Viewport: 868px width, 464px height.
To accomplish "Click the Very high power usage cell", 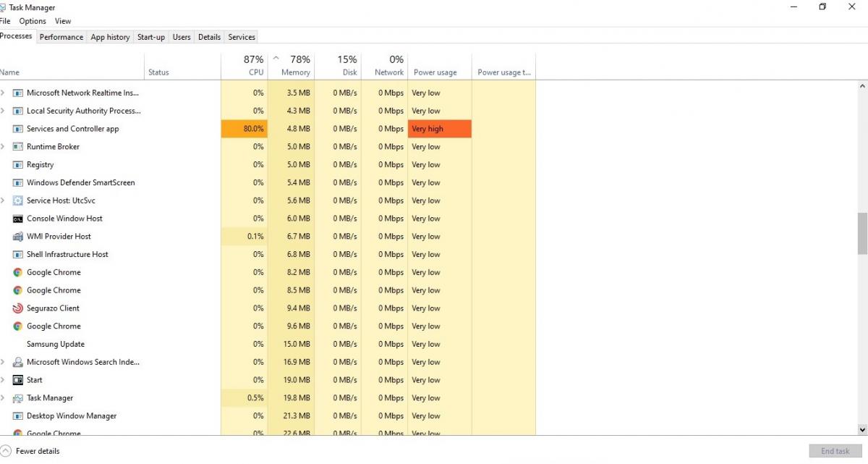I will tap(440, 129).
